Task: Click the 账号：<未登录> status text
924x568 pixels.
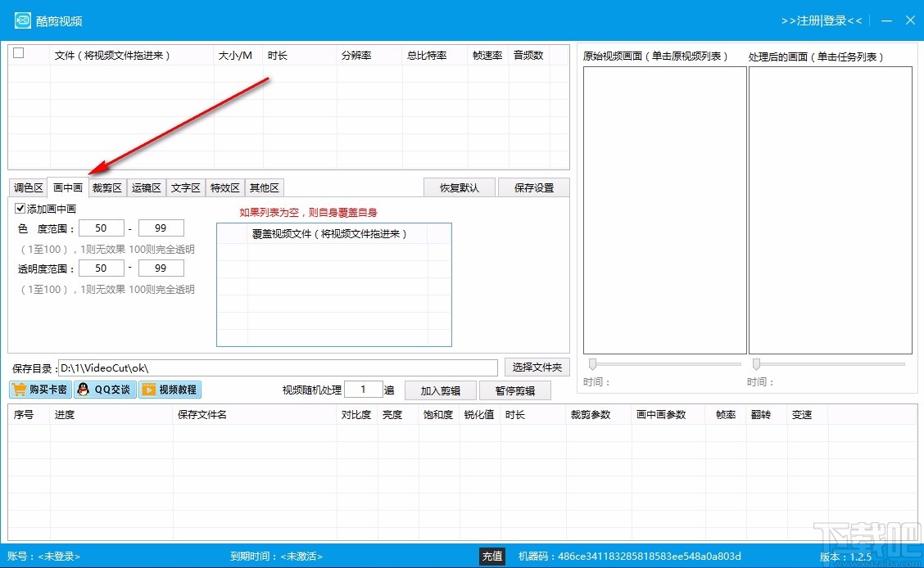Action: pyautogui.click(x=43, y=557)
